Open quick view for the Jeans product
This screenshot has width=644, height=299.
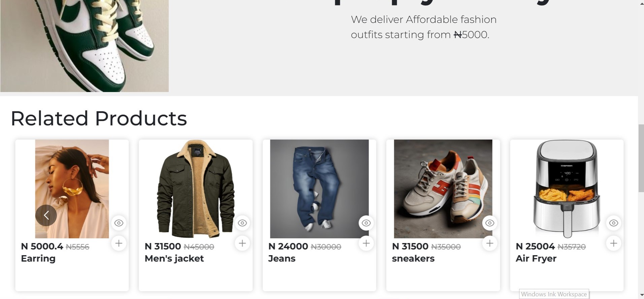pyautogui.click(x=366, y=223)
